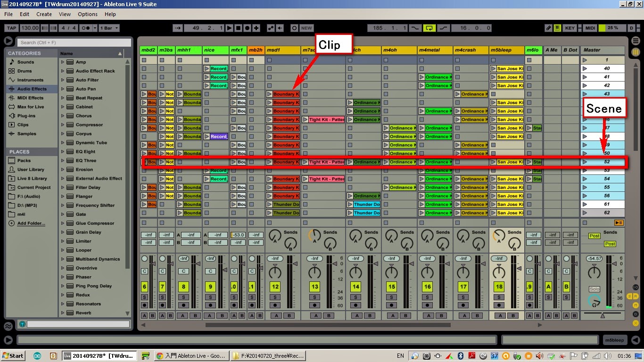Solo track 14 with its S button

point(355,297)
